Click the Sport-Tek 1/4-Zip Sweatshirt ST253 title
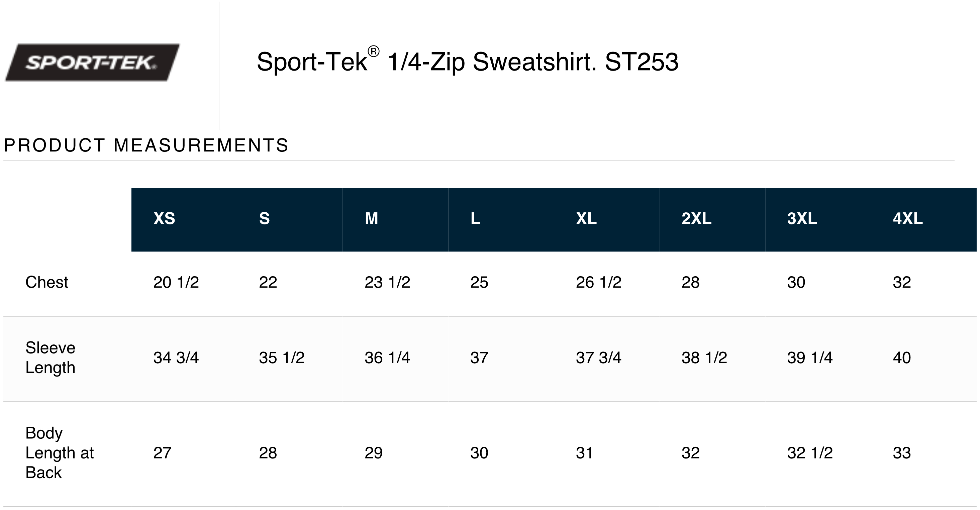The height and width of the screenshot is (510, 980). pyautogui.click(x=467, y=62)
